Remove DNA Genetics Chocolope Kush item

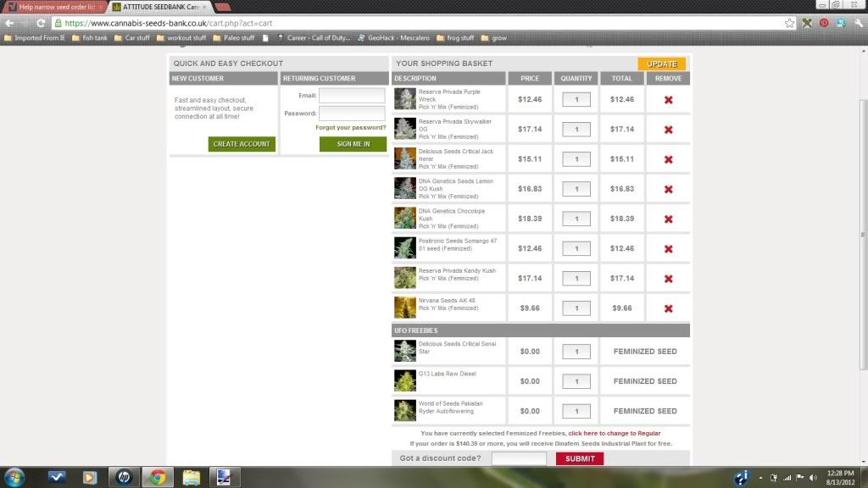click(668, 219)
